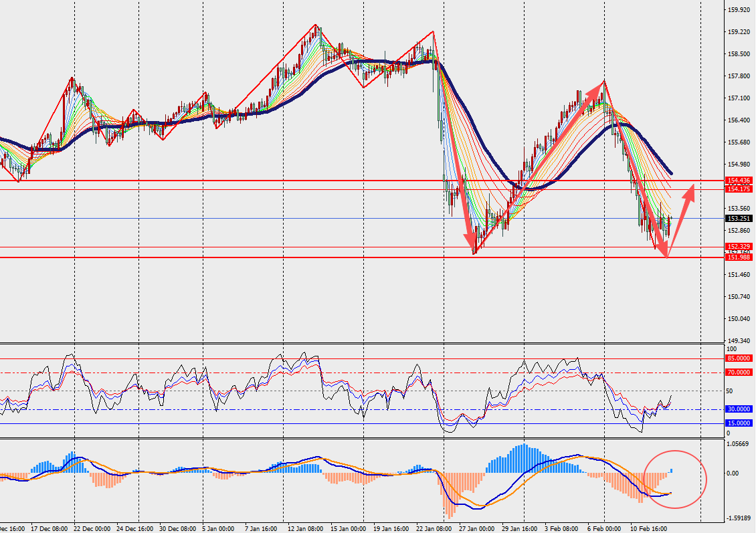Select the current price tag 153.251
This screenshot has height=533, width=756.
(739, 218)
